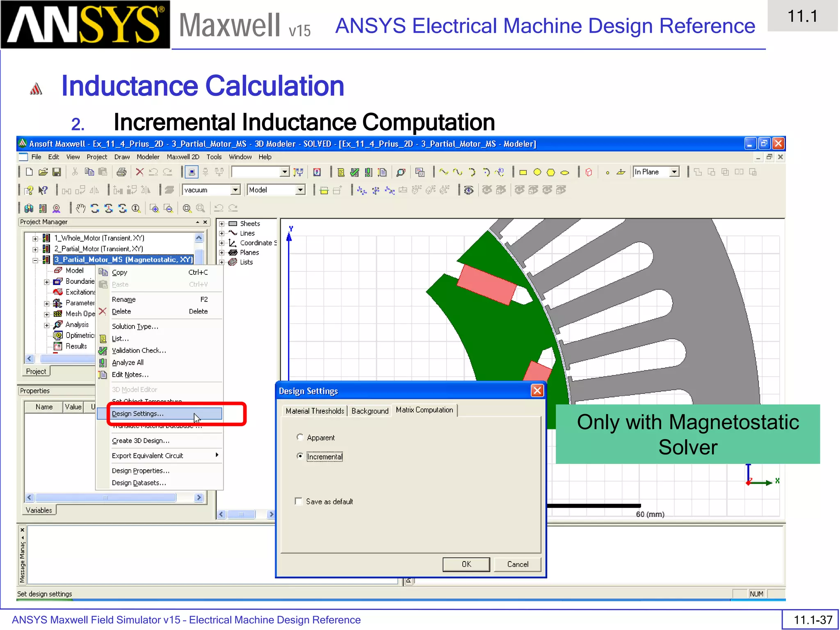Screen dimensions: 840x630
Task: Expand the Lines node in model tree
Action: (x=222, y=233)
